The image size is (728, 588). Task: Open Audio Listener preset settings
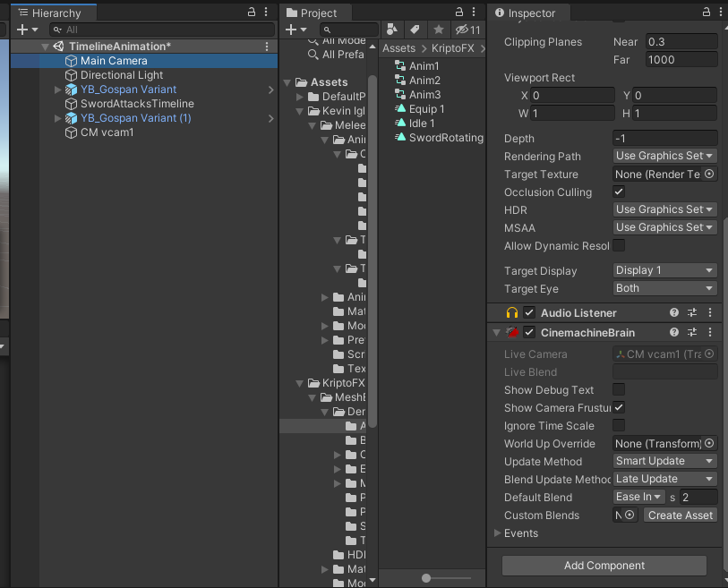692,313
